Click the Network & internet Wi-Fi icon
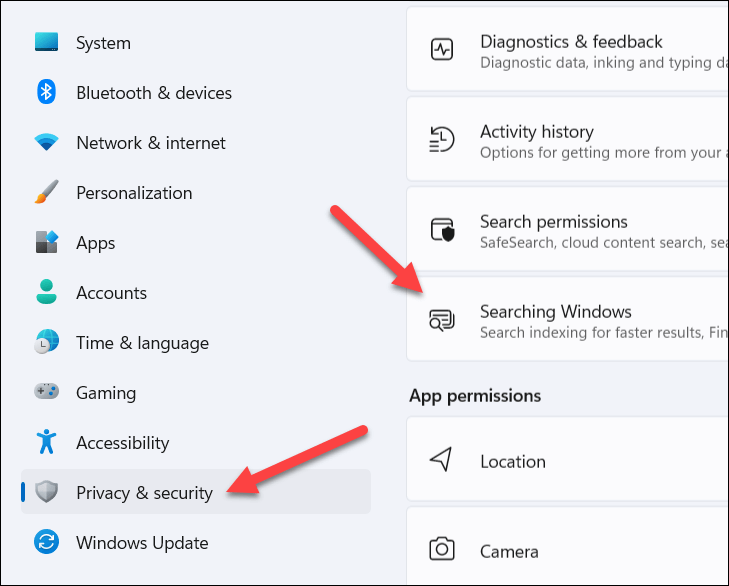 point(47,142)
